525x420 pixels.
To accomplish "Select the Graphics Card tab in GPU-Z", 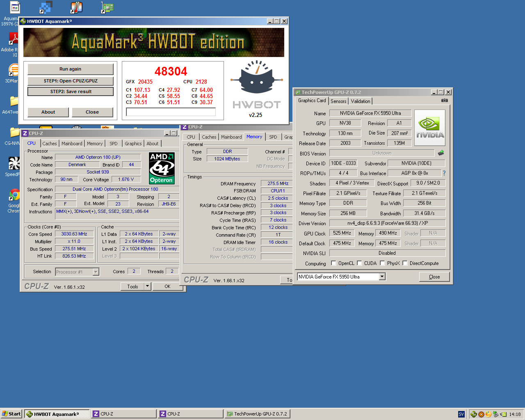I will (312, 100).
